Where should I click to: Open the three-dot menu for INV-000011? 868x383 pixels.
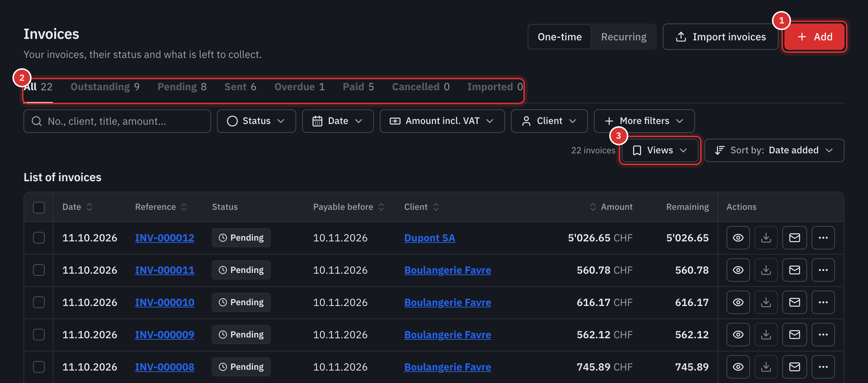(823, 270)
